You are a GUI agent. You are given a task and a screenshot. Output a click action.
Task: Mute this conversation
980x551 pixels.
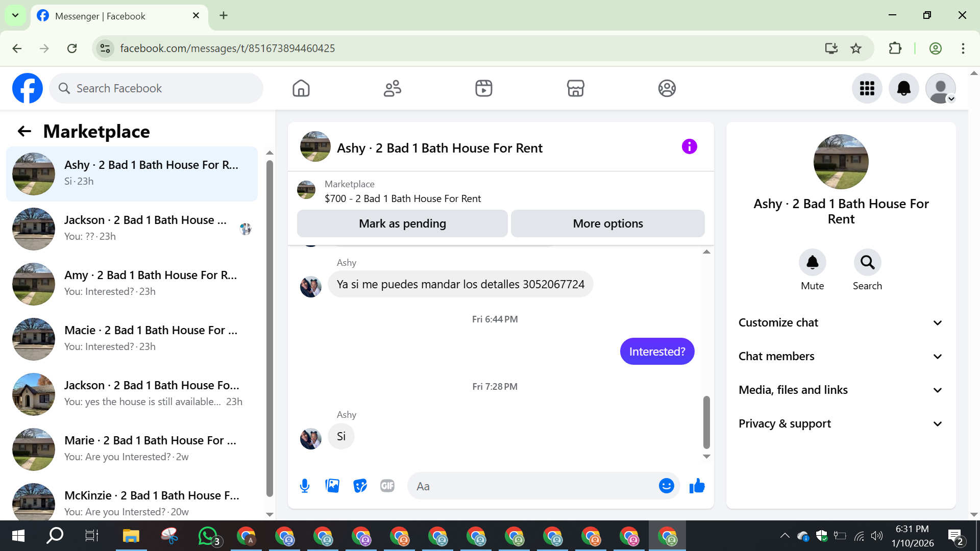coord(812,262)
